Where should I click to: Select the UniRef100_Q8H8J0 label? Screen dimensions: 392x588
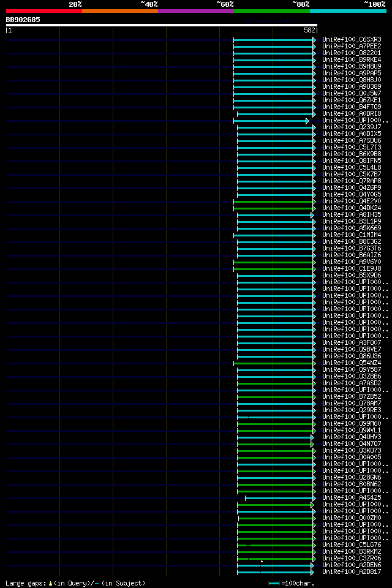point(352,80)
